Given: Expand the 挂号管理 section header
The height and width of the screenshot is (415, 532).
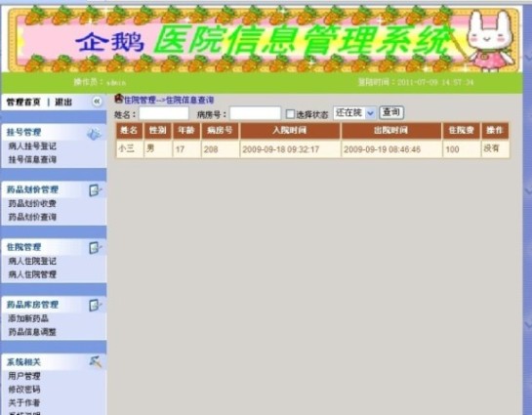Looking at the screenshot, I should point(54,133).
